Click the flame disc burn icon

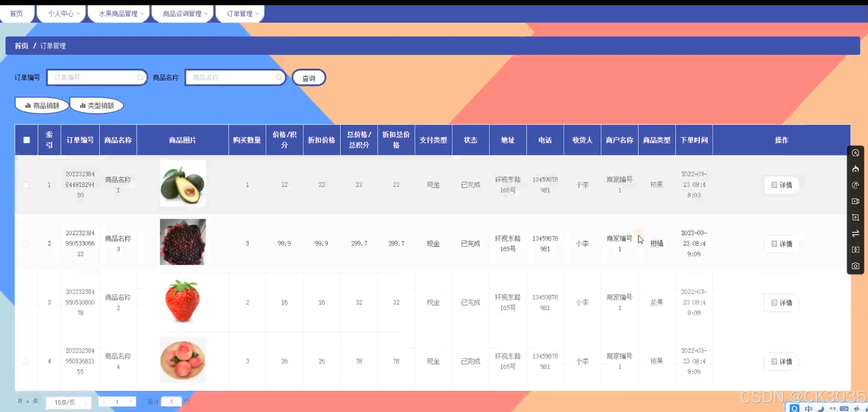tap(855, 169)
